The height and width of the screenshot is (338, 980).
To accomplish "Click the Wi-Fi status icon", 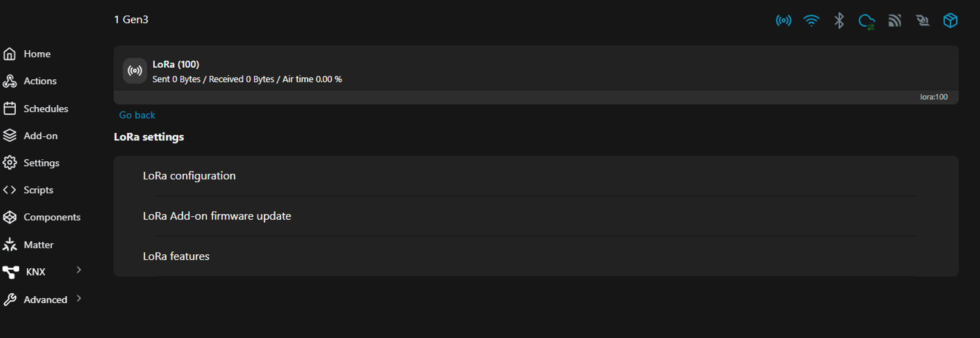I will coord(811,21).
